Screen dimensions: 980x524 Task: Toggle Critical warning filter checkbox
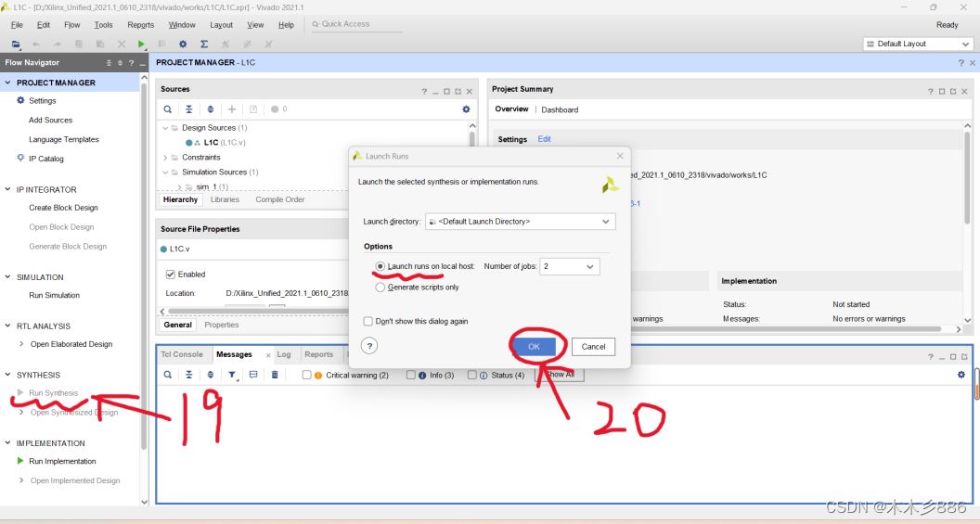pyautogui.click(x=306, y=375)
